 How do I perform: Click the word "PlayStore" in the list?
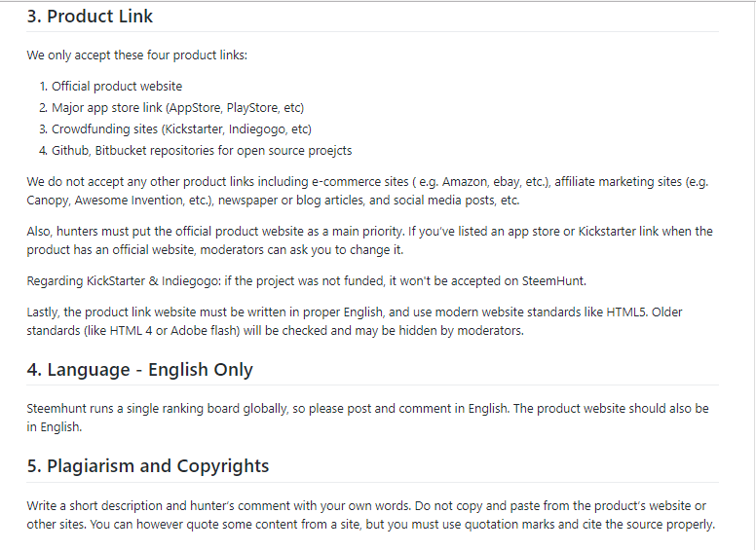[x=254, y=108]
